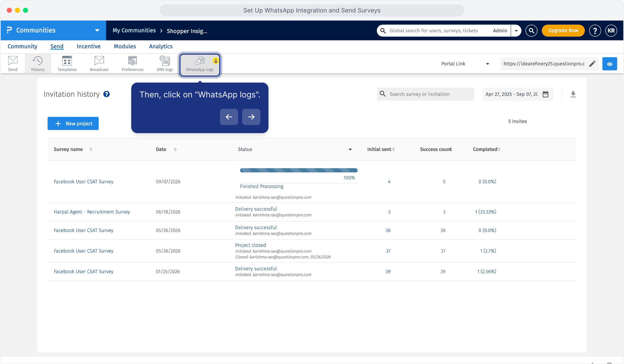Download invitation history with download icon

point(573,94)
